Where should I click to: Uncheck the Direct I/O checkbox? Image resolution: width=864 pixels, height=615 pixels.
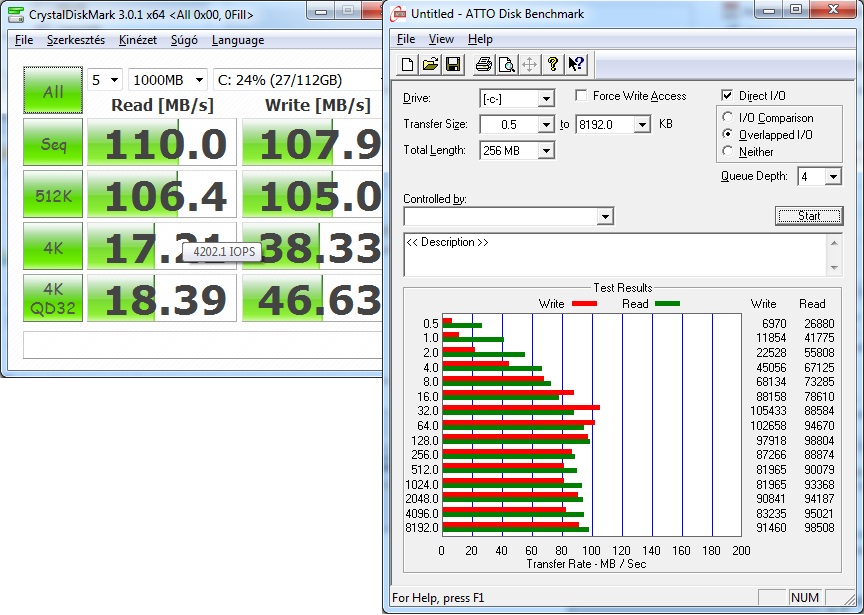pyautogui.click(x=727, y=95)
